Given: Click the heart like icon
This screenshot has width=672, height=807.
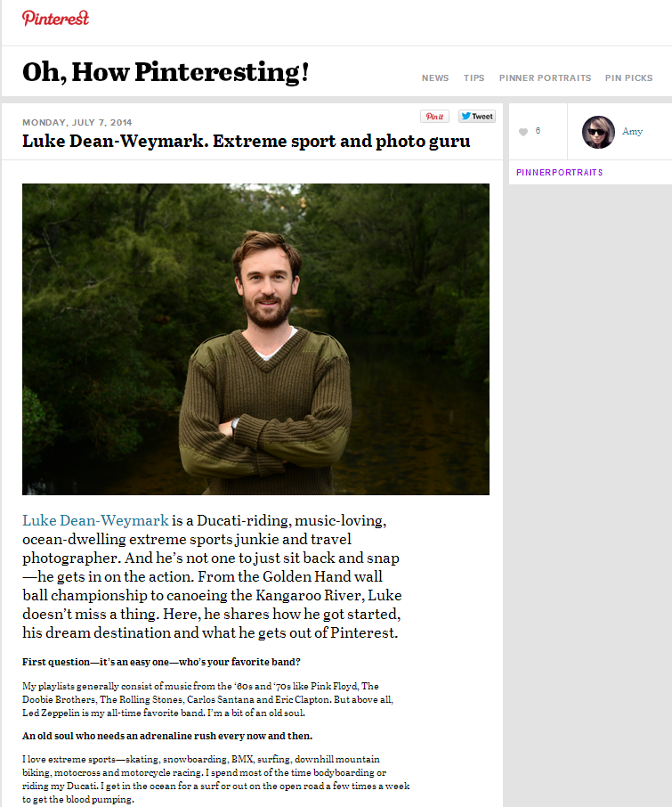Looking at the screenshot, I should click(523, 132).
